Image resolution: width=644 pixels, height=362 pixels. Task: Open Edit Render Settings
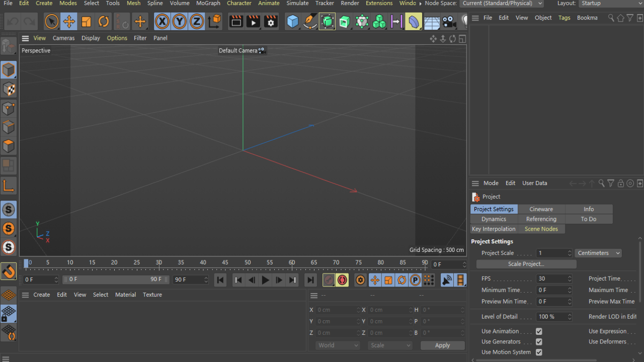coord(271,22)
